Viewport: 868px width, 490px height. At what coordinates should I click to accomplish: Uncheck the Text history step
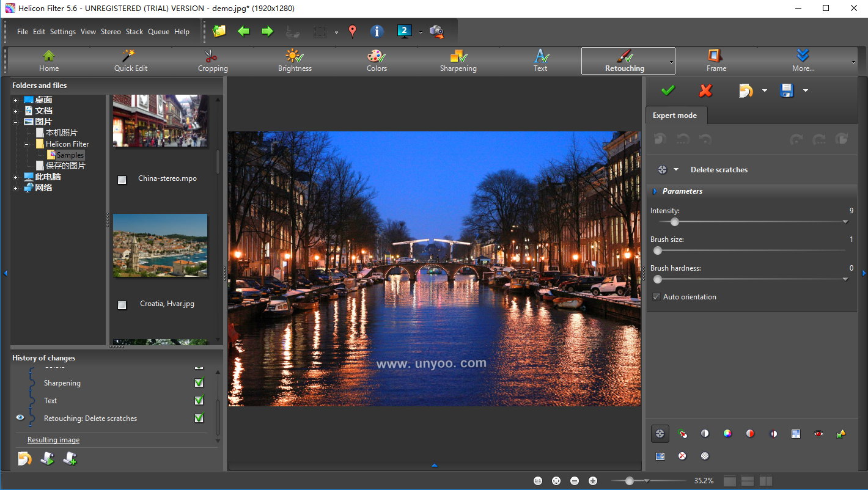tap(199, 401)
